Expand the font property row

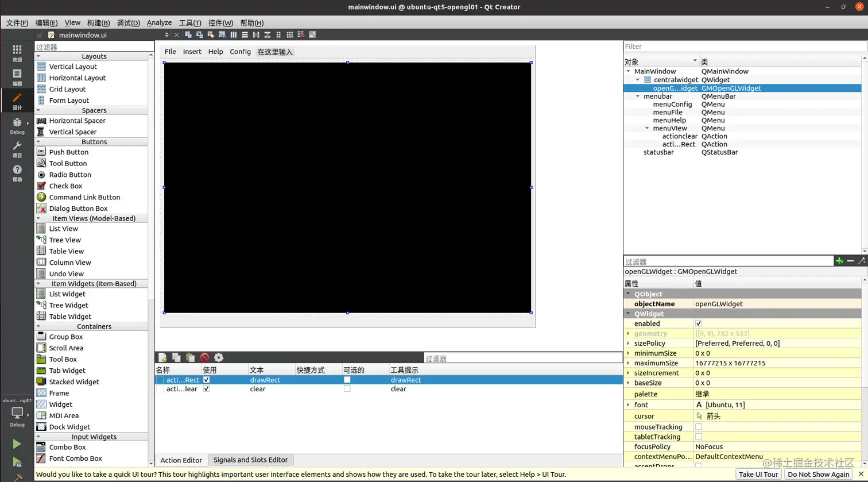click(x=629, y=405)
